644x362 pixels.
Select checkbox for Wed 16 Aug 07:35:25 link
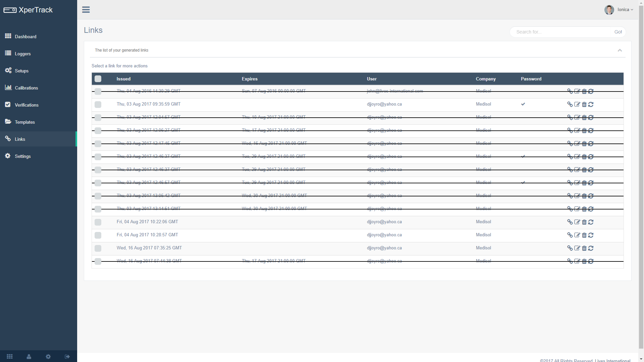[x=98, y=248]
